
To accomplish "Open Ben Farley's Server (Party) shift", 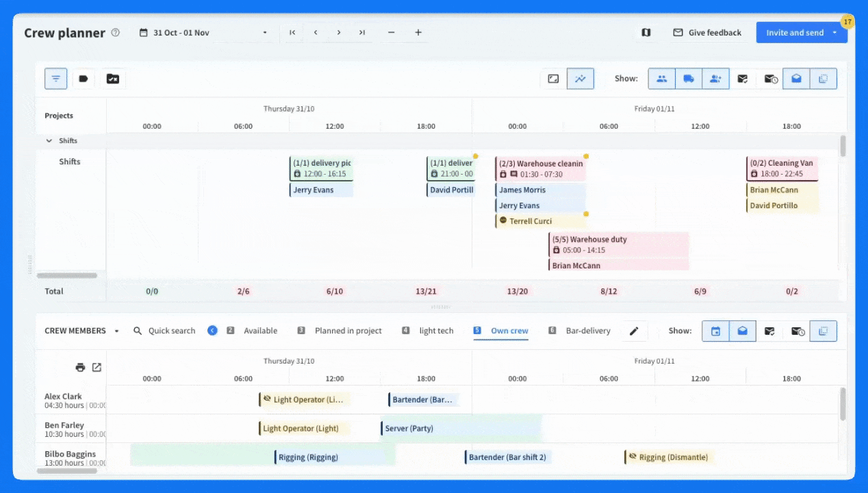I will click(461, 428).
